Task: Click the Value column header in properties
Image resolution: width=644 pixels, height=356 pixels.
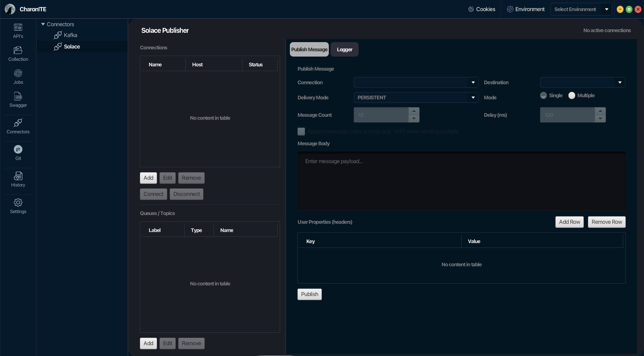Action: 542,241
